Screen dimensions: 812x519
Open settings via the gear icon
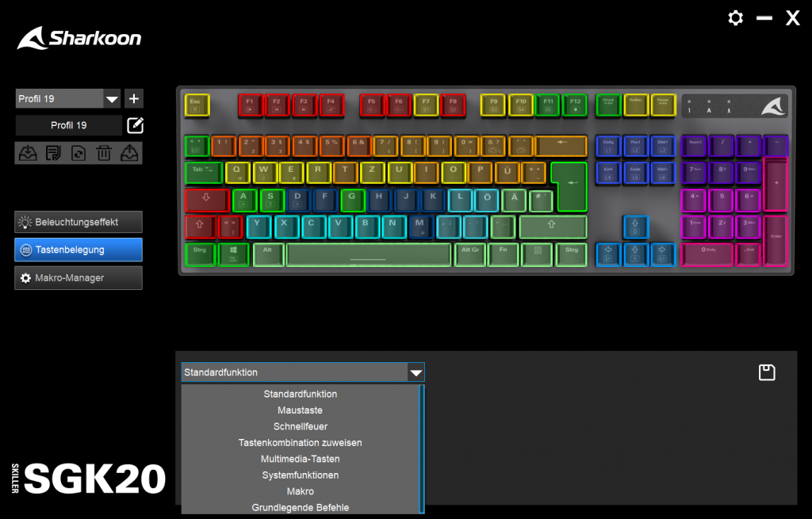[735, 18]
